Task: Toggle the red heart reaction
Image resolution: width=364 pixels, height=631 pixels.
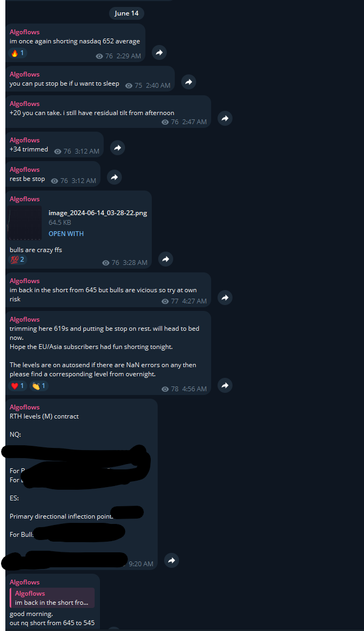Action: tap(18, 386)
